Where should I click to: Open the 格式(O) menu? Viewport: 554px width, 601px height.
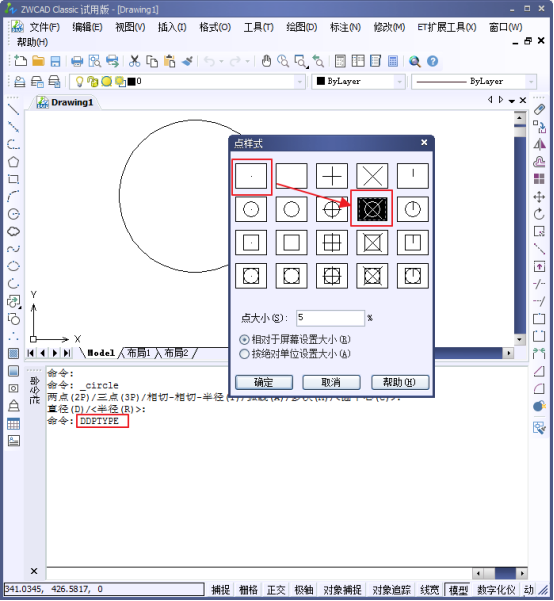pos(215,28)
